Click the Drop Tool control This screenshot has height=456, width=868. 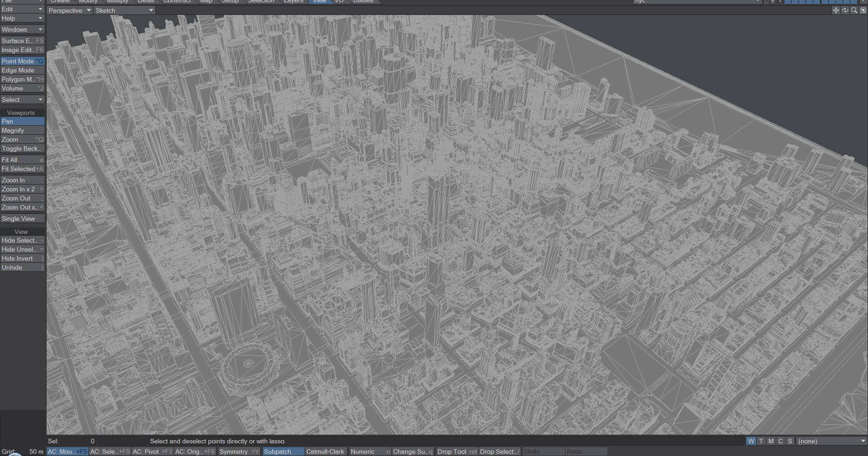456,451
